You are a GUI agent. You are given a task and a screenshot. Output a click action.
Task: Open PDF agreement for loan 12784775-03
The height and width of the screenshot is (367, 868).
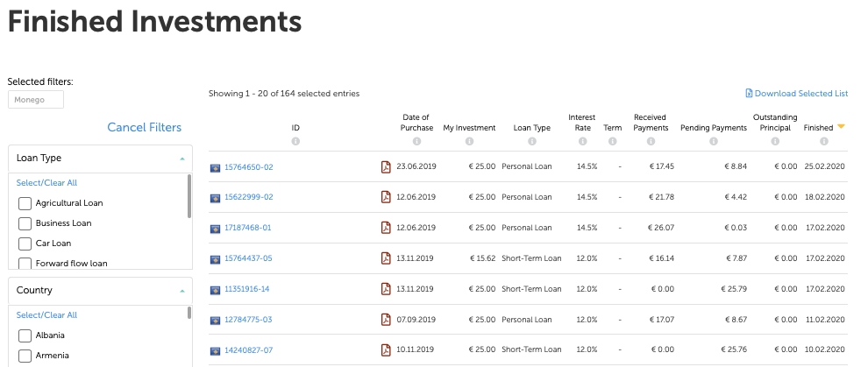(385, 320)
